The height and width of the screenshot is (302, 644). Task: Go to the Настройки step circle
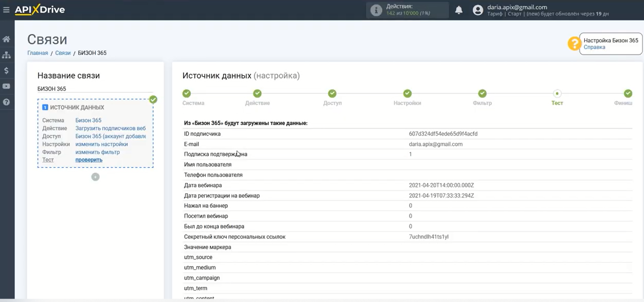click(408, 93)
